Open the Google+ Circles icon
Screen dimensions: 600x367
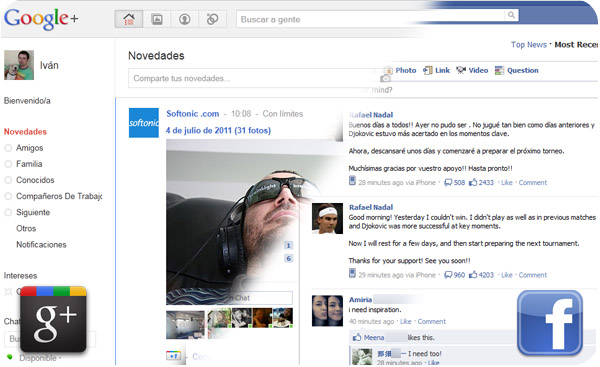coord(212,19)
